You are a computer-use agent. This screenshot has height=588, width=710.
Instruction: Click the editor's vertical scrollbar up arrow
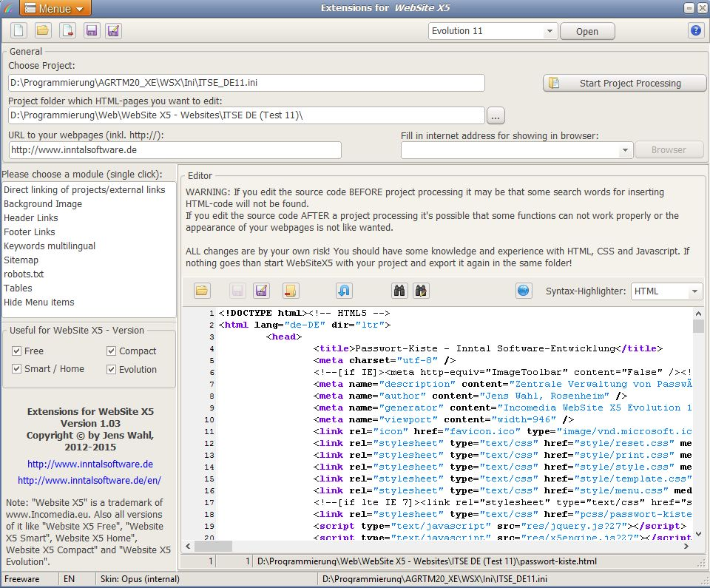point(698,313)
